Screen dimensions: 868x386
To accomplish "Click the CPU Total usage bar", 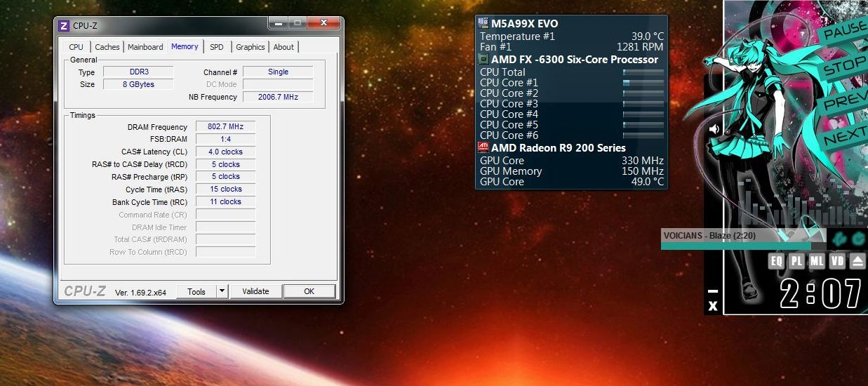I will [643, 72].
